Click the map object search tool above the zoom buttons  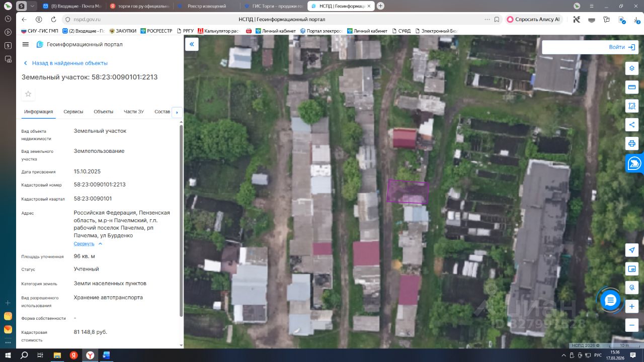click(x=632, y=288)
